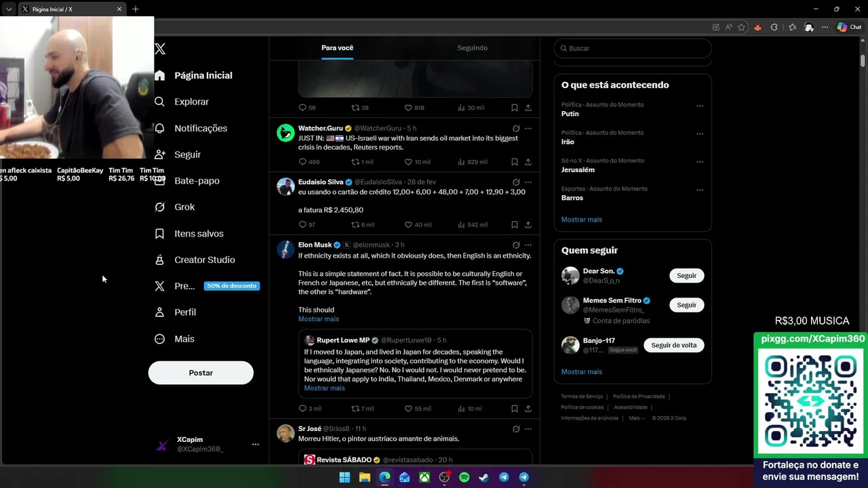Viewport: 868px width, 488px height.
Task: Open Perfil person icon
Action: (159, 312)
